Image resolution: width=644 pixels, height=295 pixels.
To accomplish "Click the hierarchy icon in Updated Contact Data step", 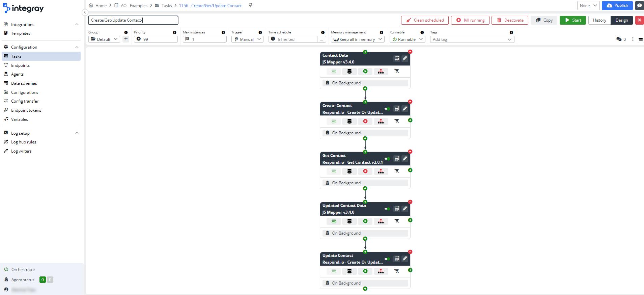I will 381,221.
